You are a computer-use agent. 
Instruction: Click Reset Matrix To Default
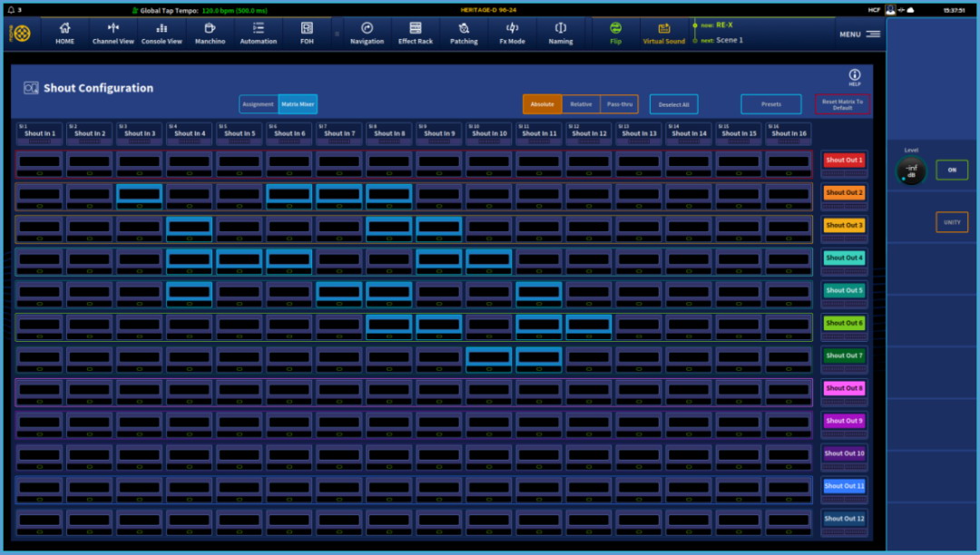[x=843, y=104]
